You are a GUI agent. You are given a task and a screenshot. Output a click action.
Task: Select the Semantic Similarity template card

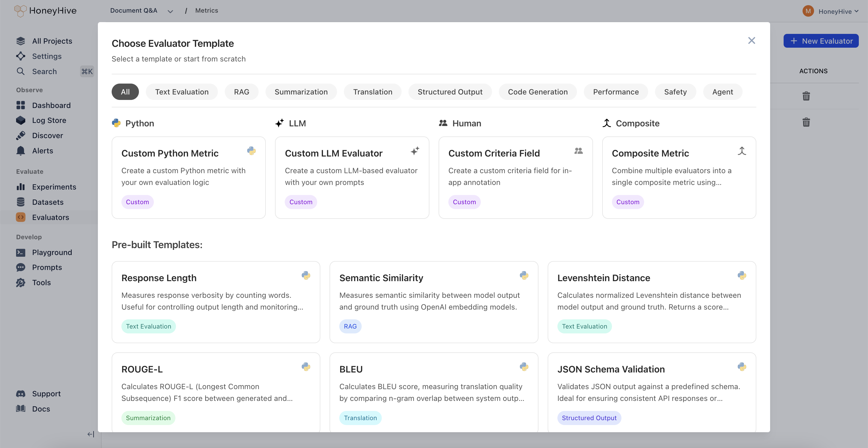(433, 302)
